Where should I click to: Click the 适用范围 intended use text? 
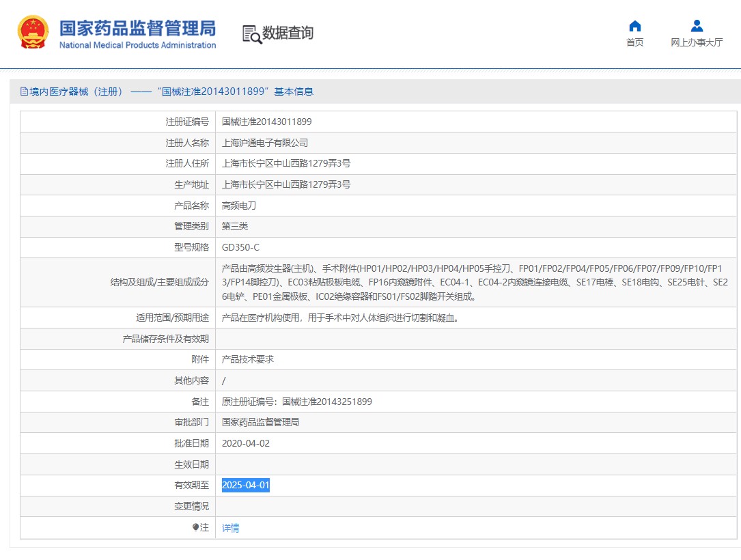(x=340, y=318)
